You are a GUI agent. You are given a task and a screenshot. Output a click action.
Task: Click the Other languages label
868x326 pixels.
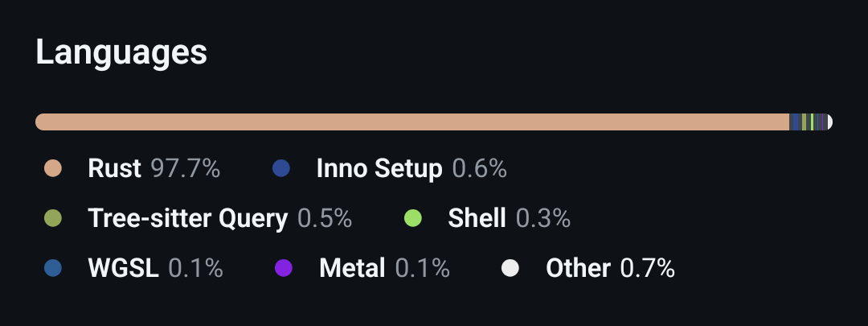tap(578, 268)
